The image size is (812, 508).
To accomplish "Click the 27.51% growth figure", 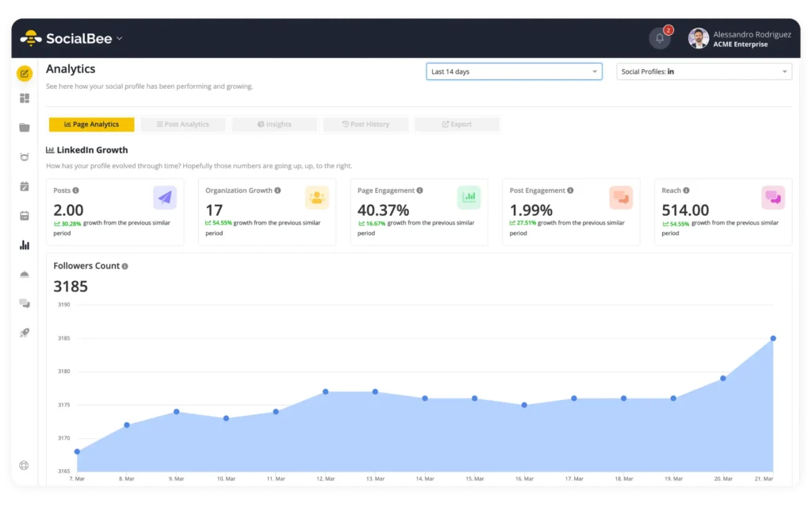I will click(527, 223).
